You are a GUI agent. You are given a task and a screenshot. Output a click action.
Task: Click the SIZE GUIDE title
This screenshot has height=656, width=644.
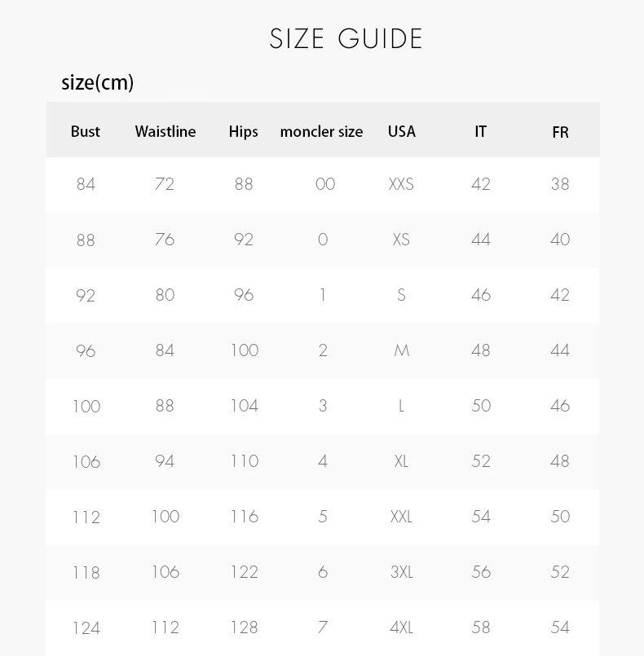point(346,39)
